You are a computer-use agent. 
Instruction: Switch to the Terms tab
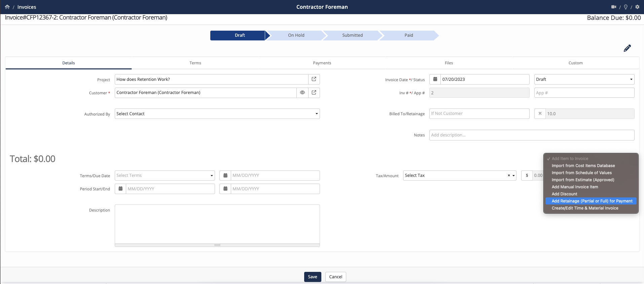click(x=195, y=63)
